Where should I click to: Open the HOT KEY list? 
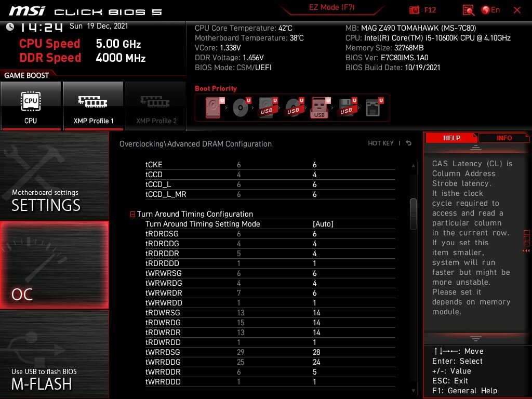tap(381, 143)
